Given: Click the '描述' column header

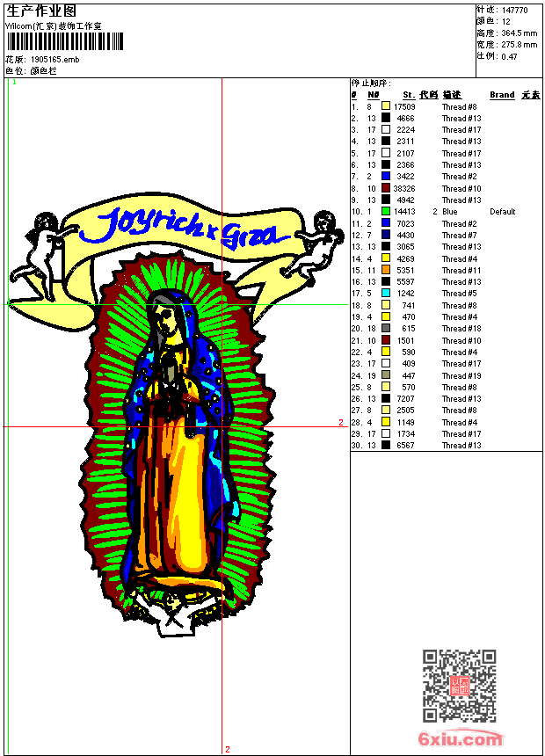Looking at the screenshot, I should coord(452,95).
